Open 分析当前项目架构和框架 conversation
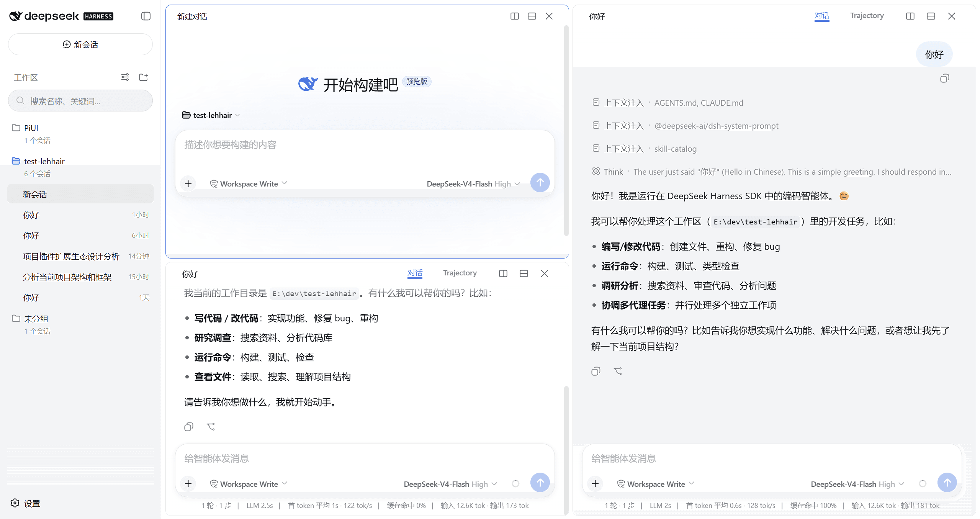Image resolution: width=980 pixels, height=519 pixels. point(80,277)
